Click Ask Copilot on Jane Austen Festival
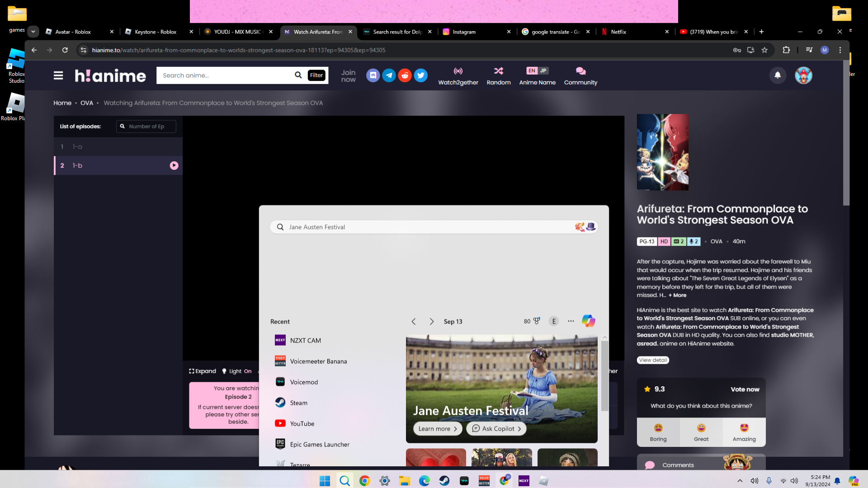The height and width of the screenshot is (488, 868). 496,429
